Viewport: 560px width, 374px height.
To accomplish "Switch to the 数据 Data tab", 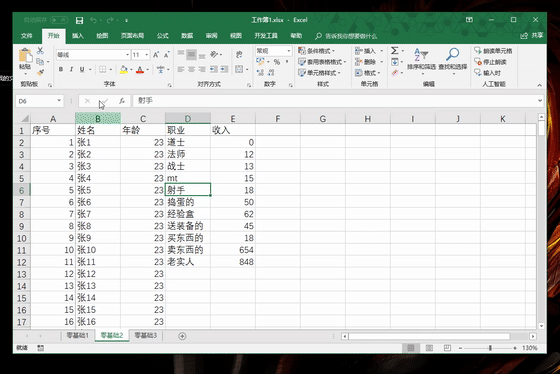I will coord(187,36).
